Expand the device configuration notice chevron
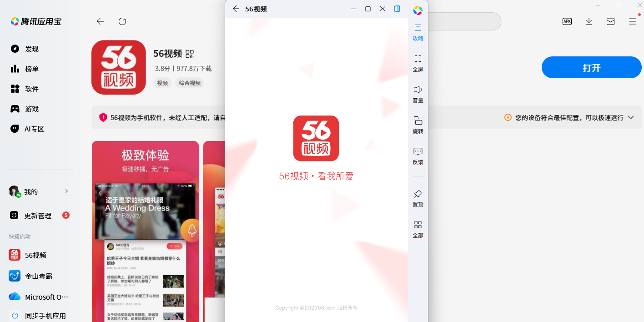 [631, 117]
